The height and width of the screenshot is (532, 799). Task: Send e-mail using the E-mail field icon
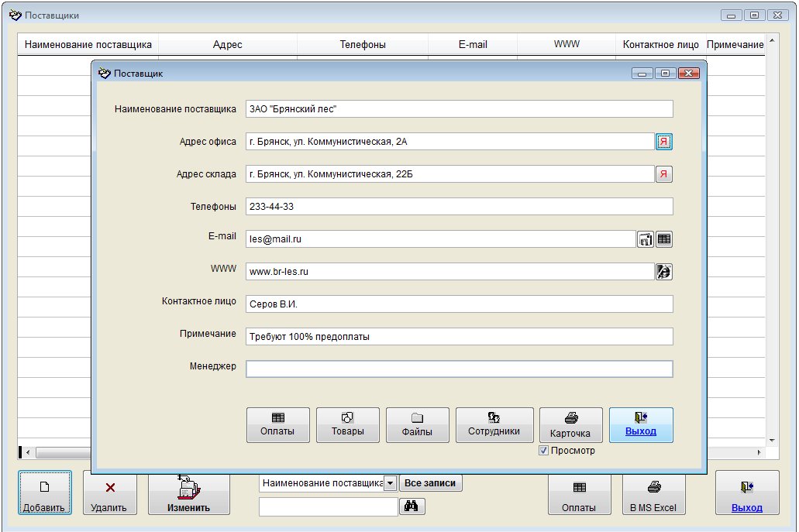pos(645,239)
